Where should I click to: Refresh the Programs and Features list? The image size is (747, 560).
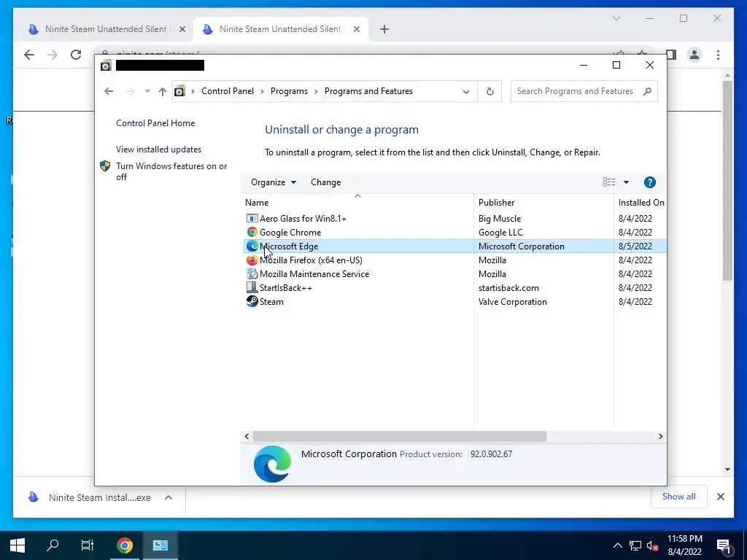click(x=489, y=91)
